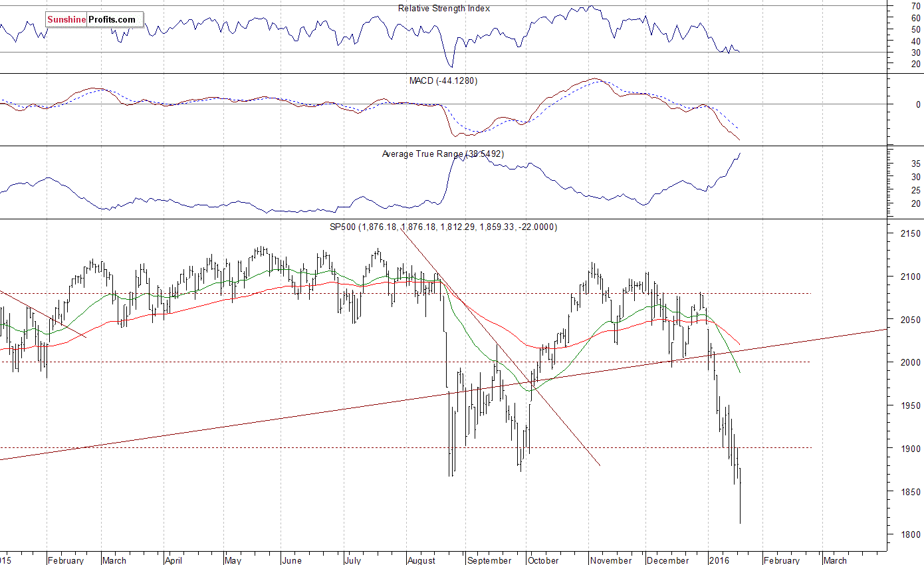924x565 pixels.
Task: Click the latest January 2016 price bar
Action: click(x=740, y=495)
